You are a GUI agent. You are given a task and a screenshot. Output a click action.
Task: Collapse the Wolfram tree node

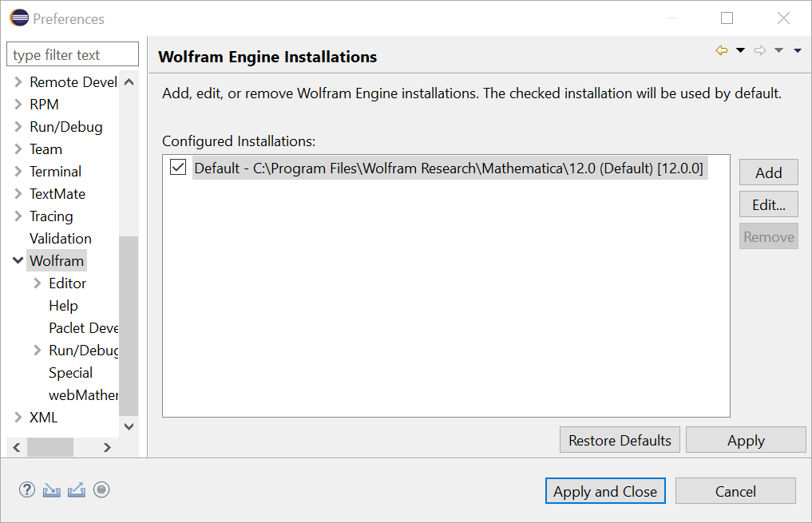click(18, 260)
